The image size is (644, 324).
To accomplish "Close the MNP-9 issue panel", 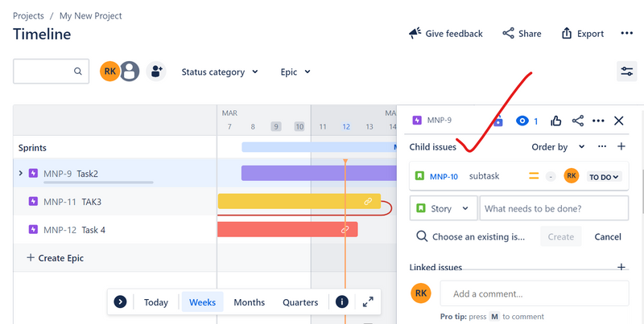I will (619, 121).
